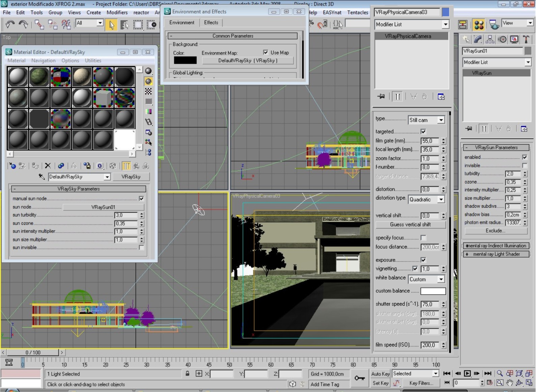The width and height of the screenshot is (536, 392).
Task: Toggle Background checker pattern in Material Editor
Action: (148, 91)
